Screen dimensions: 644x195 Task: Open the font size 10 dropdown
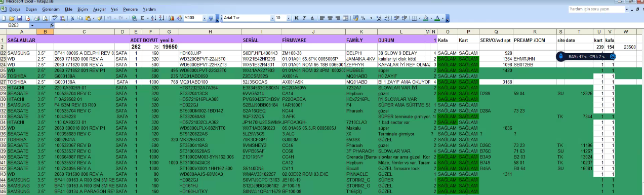pos(288,18)
